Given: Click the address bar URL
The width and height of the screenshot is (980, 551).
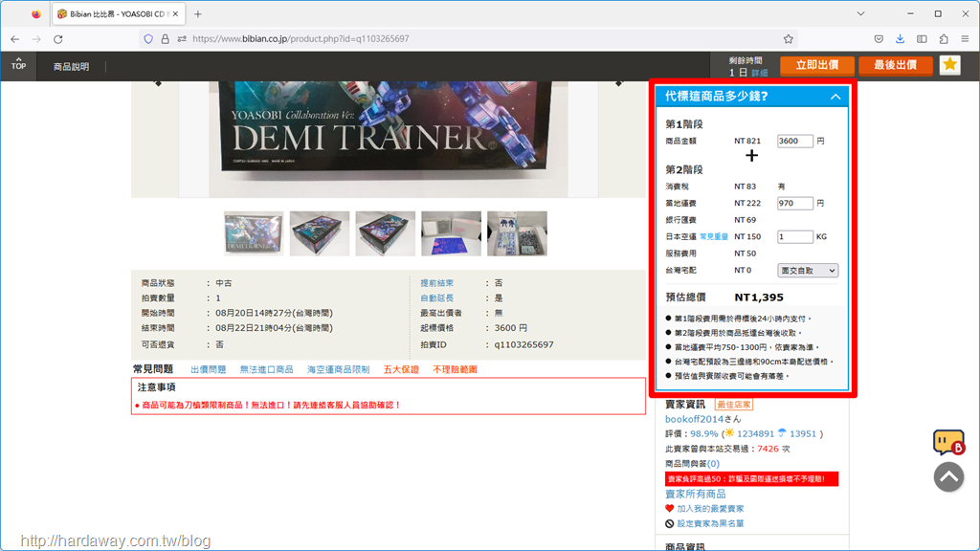Looking at the screenshot, I should pos(301,38).
